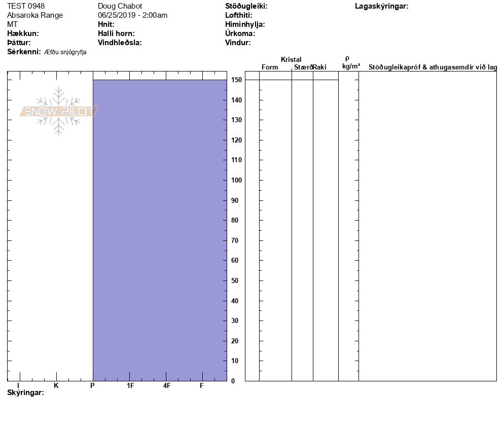Select the 'Æfðu snjógryfja' text
The image size is (504, 426).
(65, 52)
